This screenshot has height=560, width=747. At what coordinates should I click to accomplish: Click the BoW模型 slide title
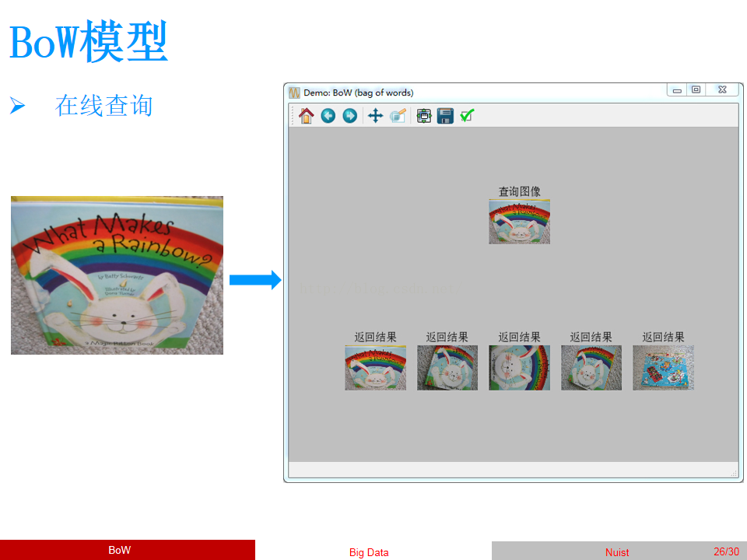tap(89, 41)
